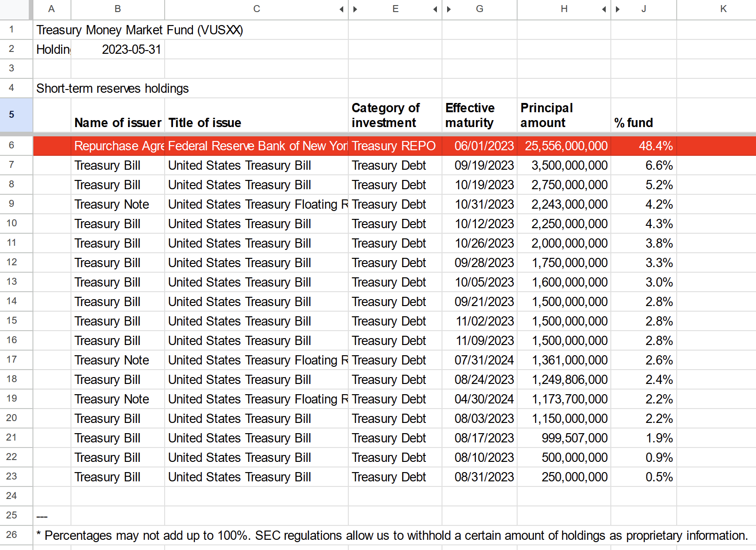Click the 2,243,000,000 principal amount cell
Viewport: 756px width, 550px height.
pos(564,205)
